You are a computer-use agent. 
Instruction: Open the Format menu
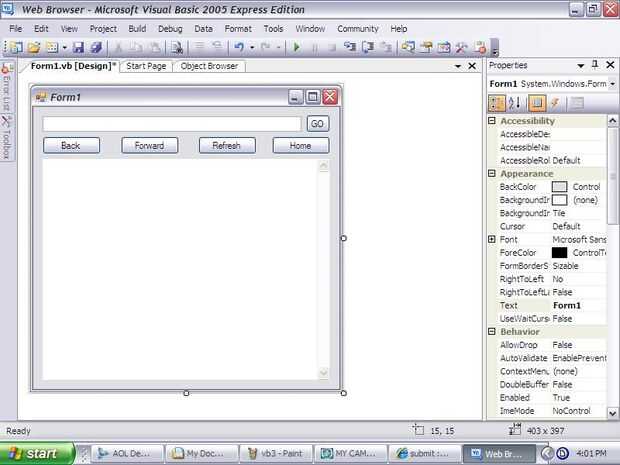click(x=238, y=28)
